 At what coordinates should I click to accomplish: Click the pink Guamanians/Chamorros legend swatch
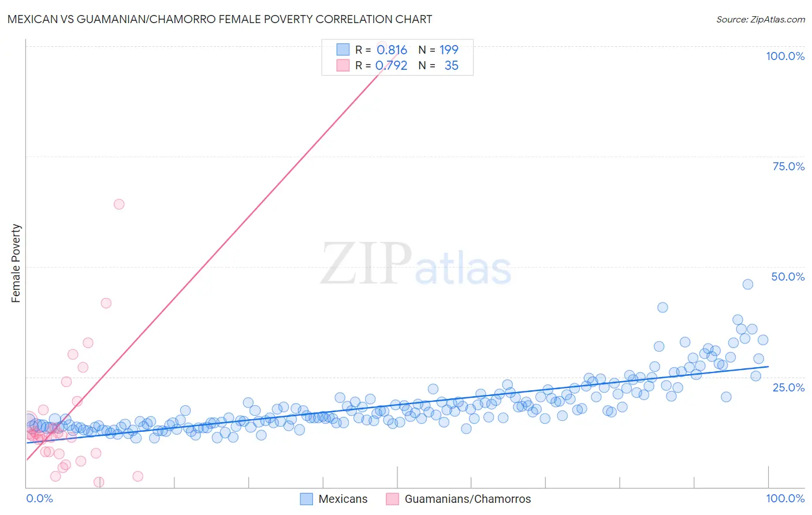click(392, 499)
